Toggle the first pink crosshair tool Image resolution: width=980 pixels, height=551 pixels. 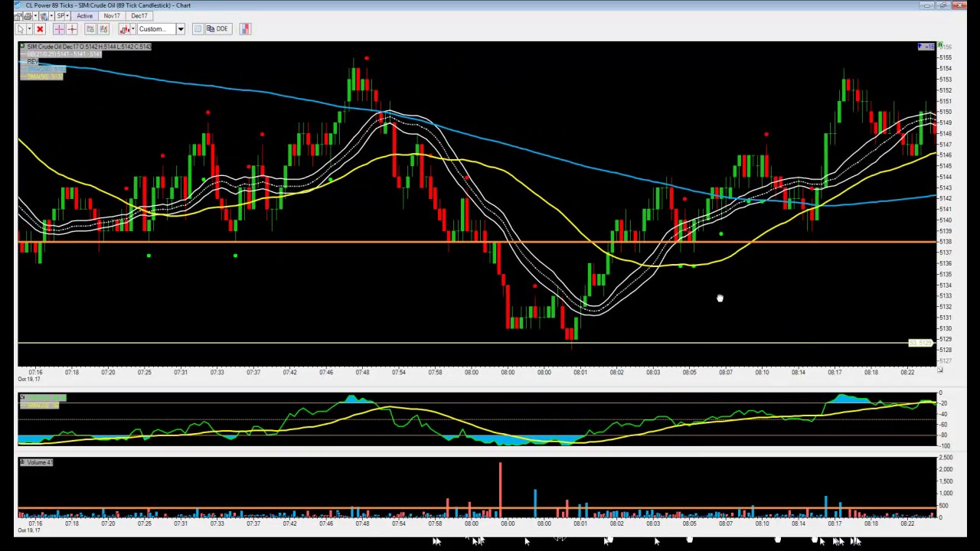(x=59, y=29)
